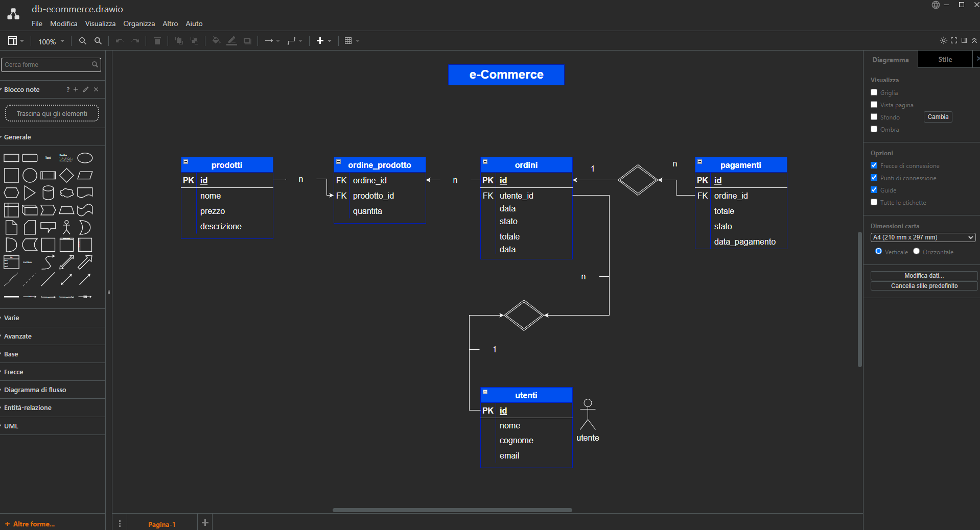Switch to the Stile tab

click(x=945, y=59)
